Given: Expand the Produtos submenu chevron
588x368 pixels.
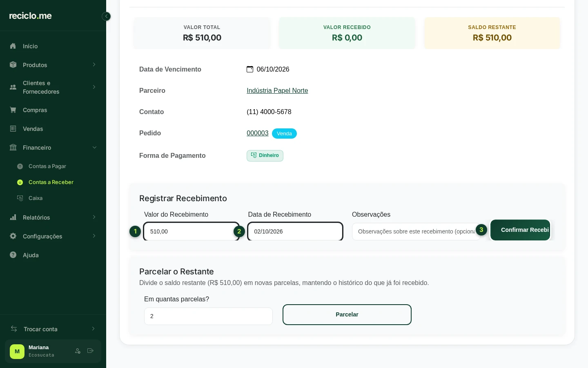Looking at the screenshot, I should click(94, 65).
